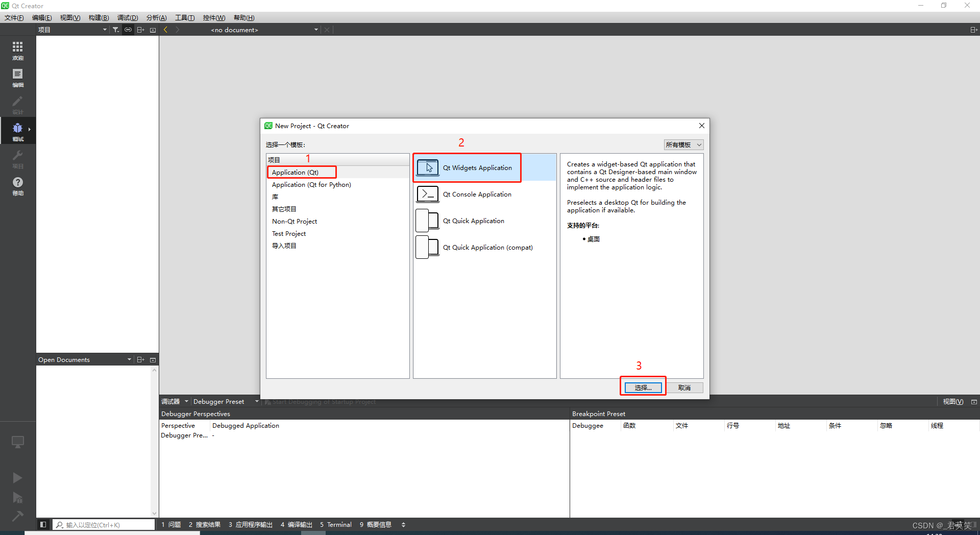This screenshot has height=535, width=980.
Task: Open the 9 概要信息 pane
Action: (376, 524)
